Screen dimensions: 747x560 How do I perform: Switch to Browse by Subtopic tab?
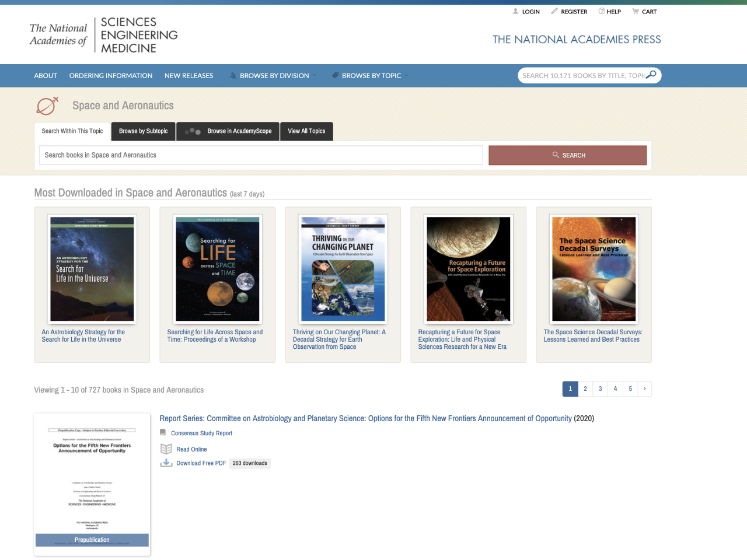pos(143,131)
